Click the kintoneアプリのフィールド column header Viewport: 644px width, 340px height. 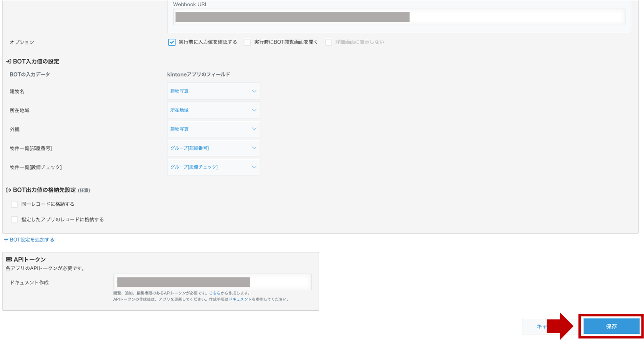pos(198,74)
